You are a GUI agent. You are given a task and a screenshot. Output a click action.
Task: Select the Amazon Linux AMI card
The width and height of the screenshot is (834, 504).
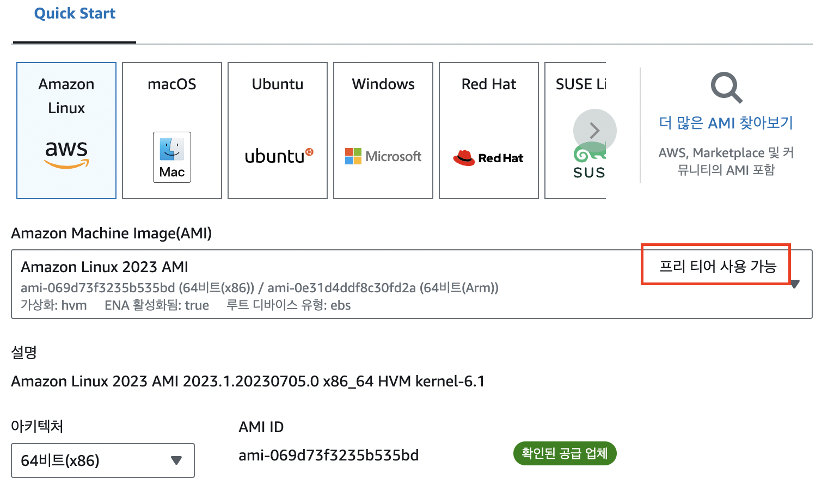pyautogui.click(x=66, y=131)
